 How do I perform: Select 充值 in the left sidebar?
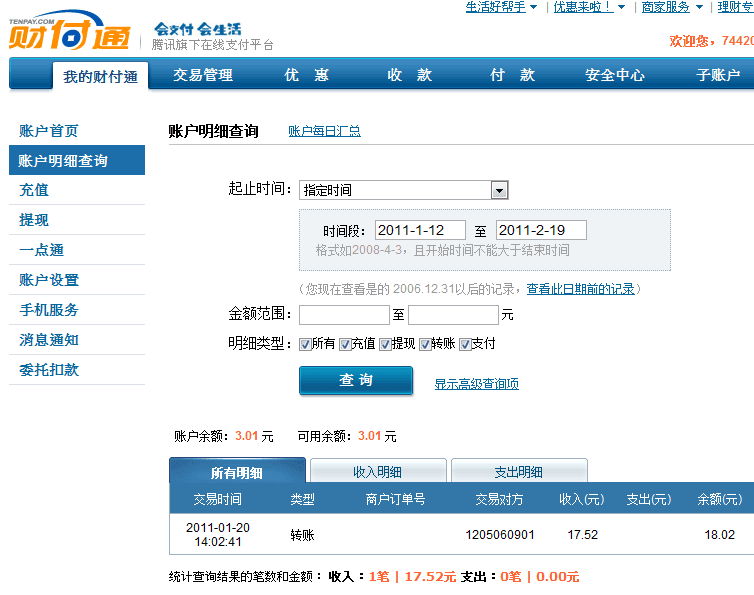coord(34,190)
